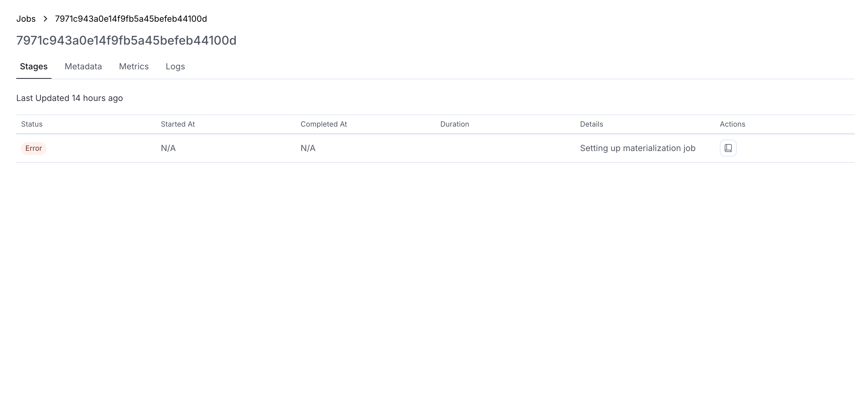Click the Completed At N/A cell
The height and width of the screenshot is (407, 868).
(x=308, y=148)
